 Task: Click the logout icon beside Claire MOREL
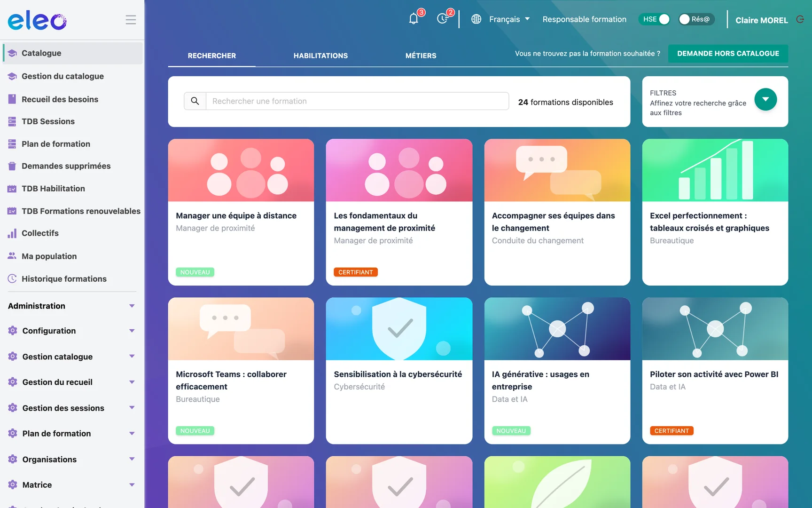point(800,19)
